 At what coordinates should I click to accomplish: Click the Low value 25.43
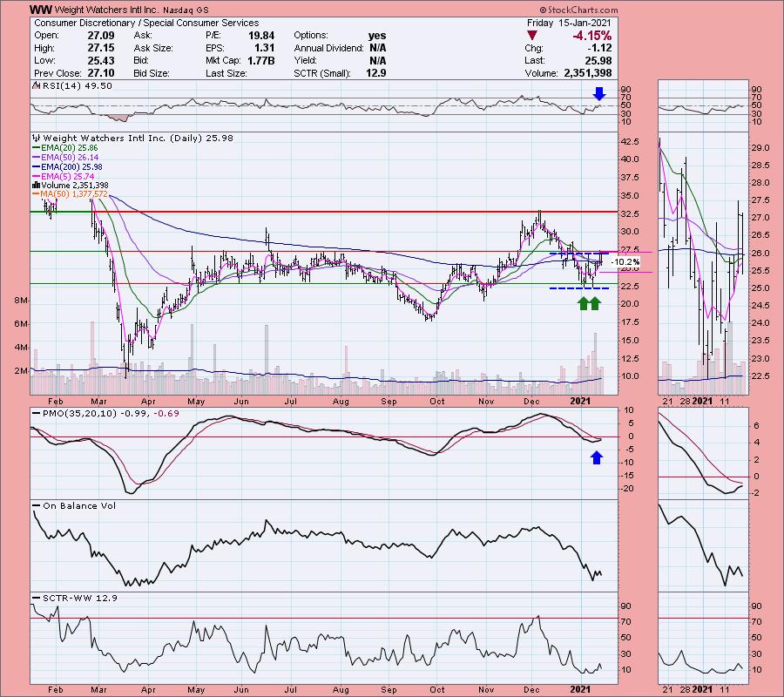pos(101,60)
